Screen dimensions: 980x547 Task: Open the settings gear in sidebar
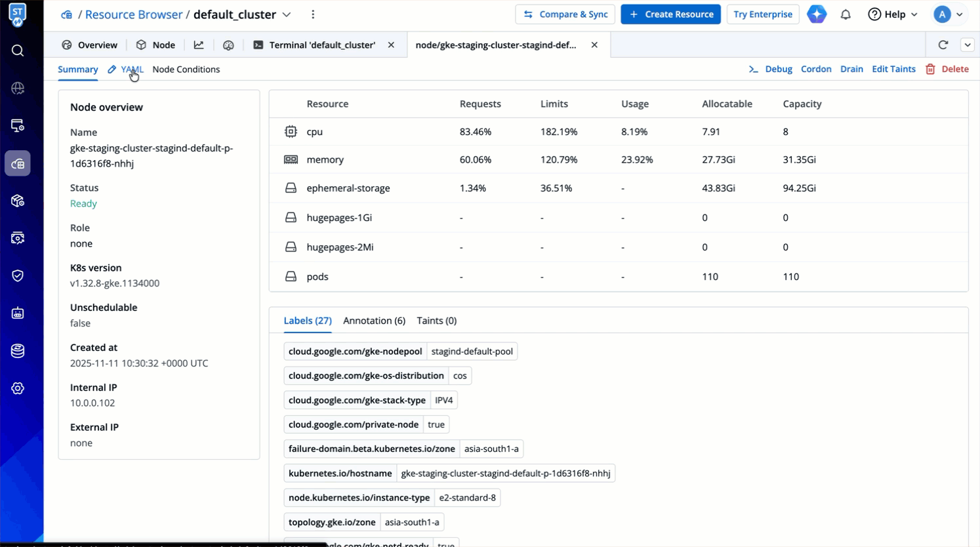18,388
